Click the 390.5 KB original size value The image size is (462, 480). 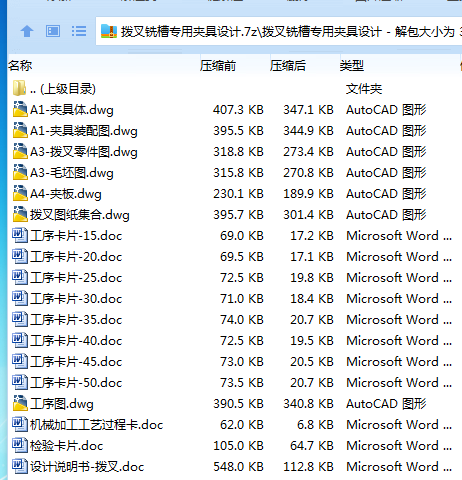tap(238, 404)
